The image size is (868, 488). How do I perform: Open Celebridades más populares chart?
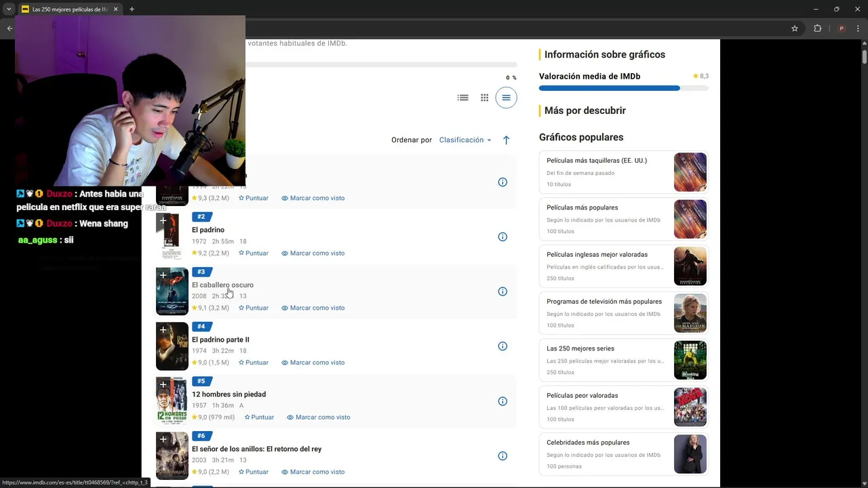tap(624, 454)
